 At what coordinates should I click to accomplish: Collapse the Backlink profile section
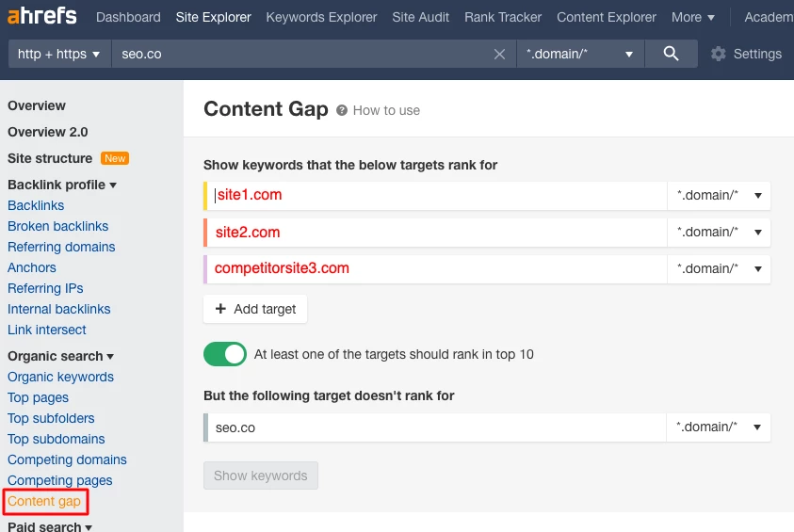coord(62,185)
